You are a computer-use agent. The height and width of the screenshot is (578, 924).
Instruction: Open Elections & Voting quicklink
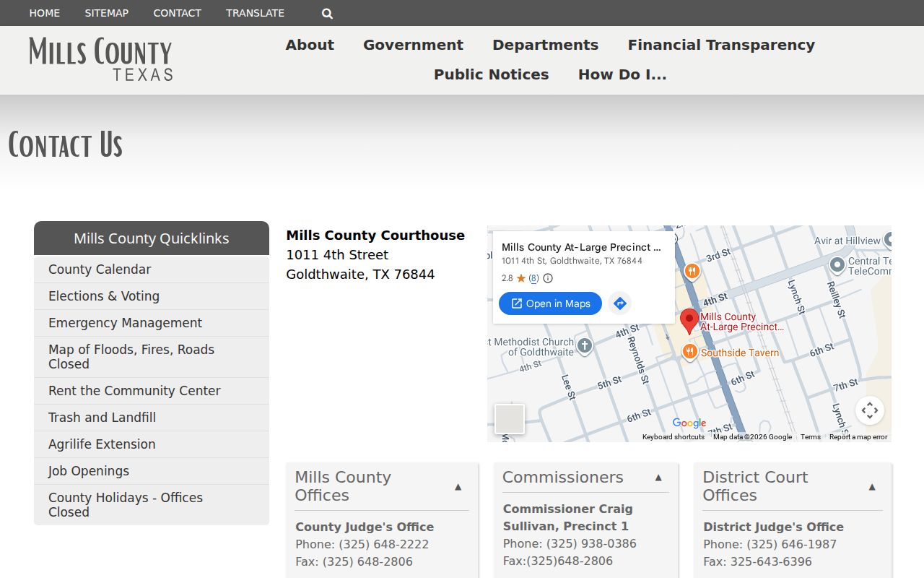click(x=152, y=296)
